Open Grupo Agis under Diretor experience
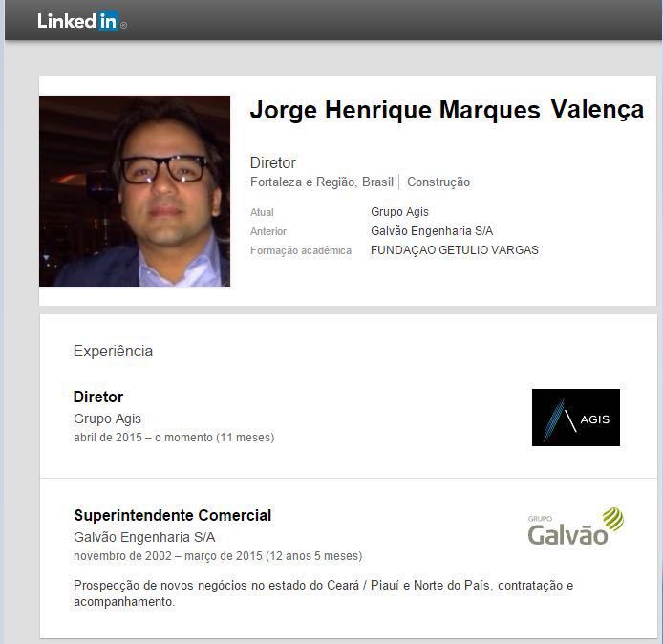Screen dimensions: 663x644 (x=107, y=419)
